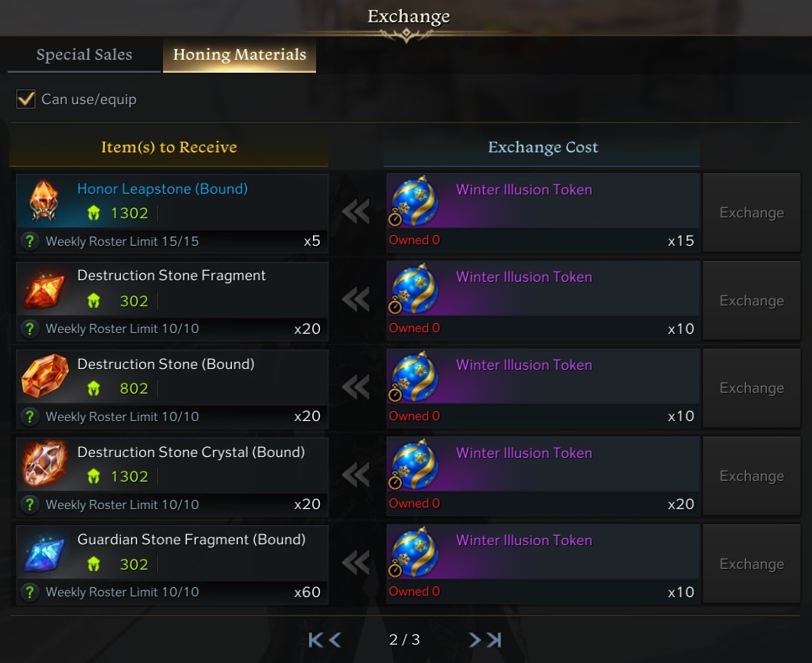The height and width of the screenshot is (663, 812).
Task: Click Winter Illusion Token icon in Guardian row
Action: coord(414,552)
